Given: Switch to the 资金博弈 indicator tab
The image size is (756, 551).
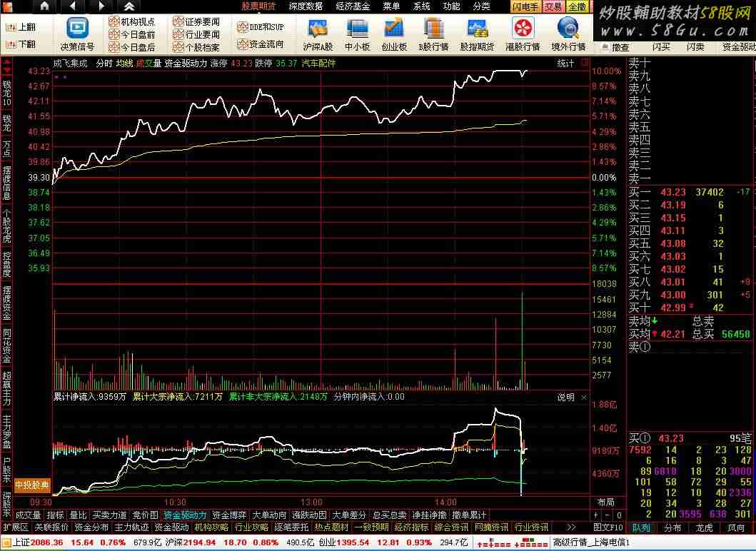Looking at the screenshot, I should pyautogui.click(x=229, y=515).
